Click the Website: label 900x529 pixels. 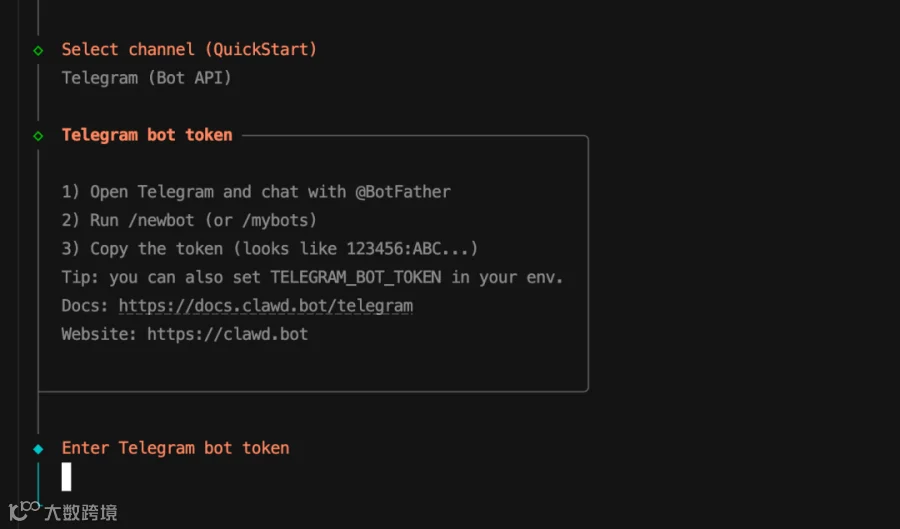[x=99, y=334]
